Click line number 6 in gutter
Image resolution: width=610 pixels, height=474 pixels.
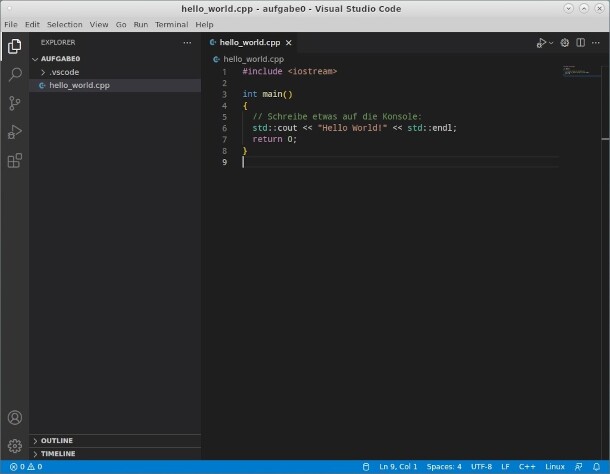coord(224,128)
